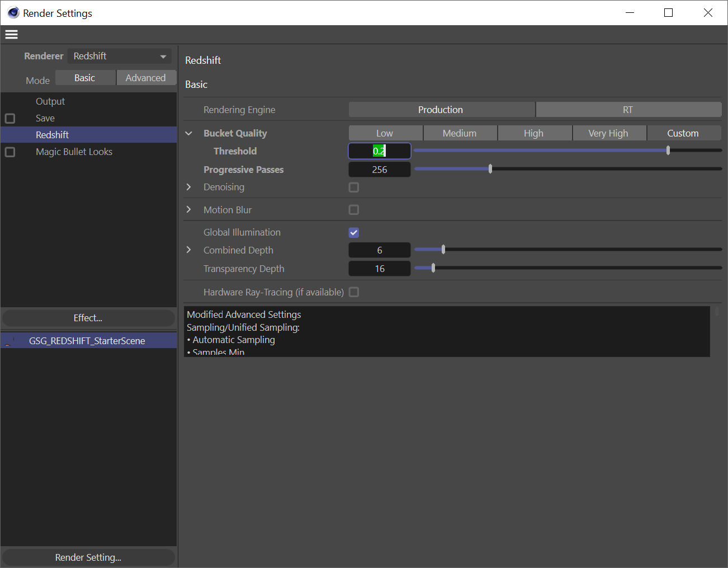Expand the Combined Depth section
728x568 pixels.
[x=189, y=250]
